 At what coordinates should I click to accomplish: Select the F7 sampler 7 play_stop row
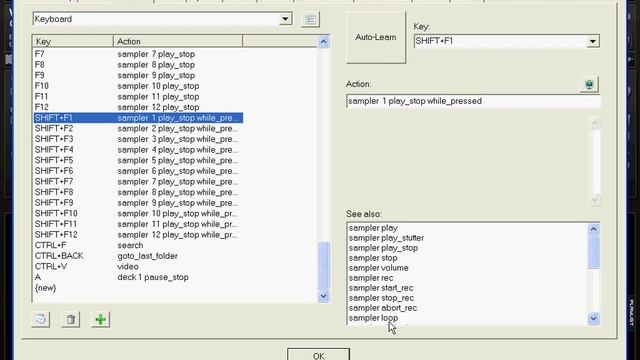[x=138, y=54]
